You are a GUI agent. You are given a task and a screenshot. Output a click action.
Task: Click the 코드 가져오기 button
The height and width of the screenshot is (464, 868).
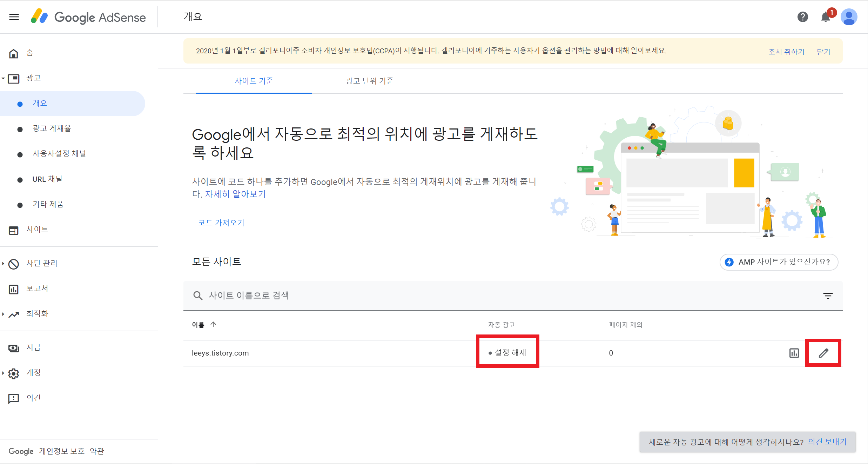(221, 223)
